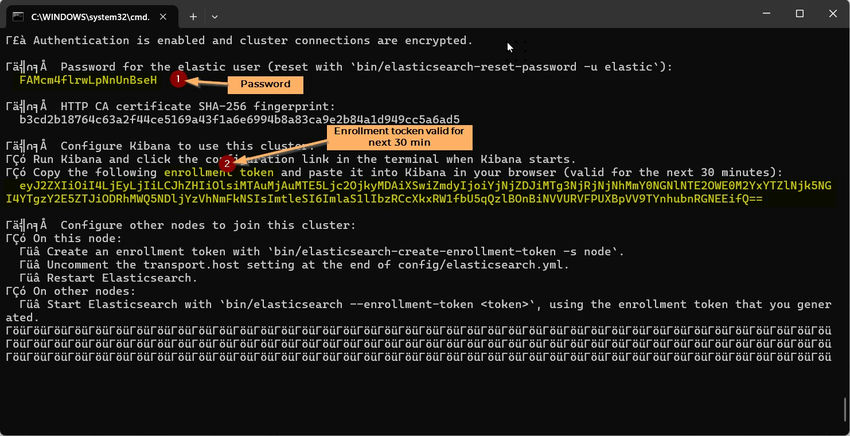
Task: Click the cmd icon on the terminal tab
Action: pos(18,16)
